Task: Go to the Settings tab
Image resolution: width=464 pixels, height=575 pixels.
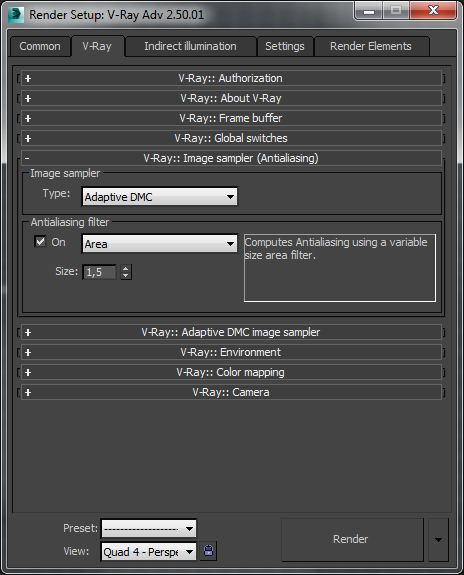Action: coord(285,46)
